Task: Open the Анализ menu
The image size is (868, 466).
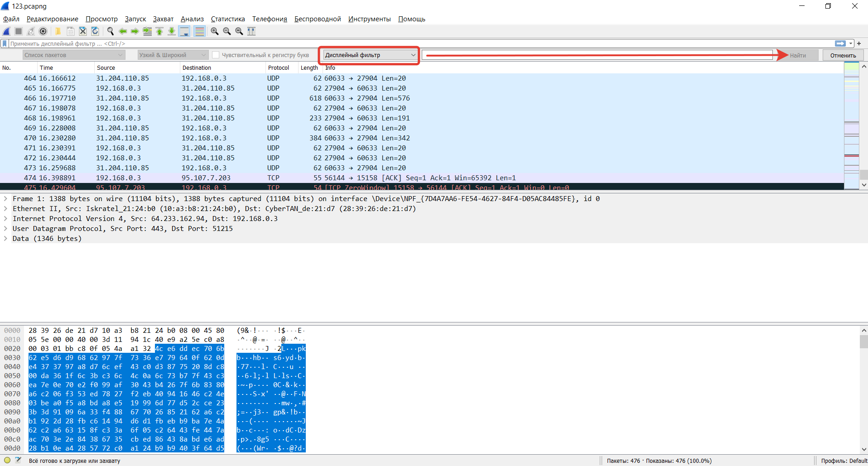Action: coord(192,19)
